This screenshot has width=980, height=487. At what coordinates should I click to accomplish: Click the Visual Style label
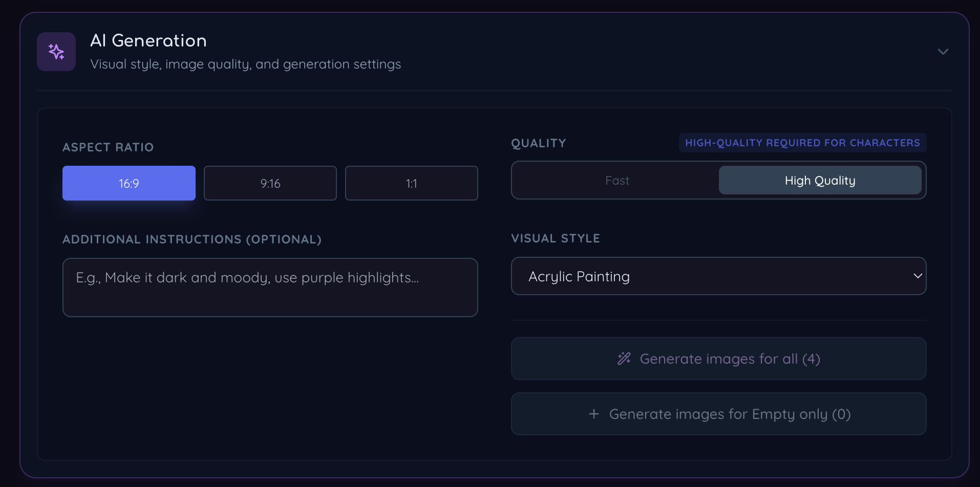pos(556,238)
